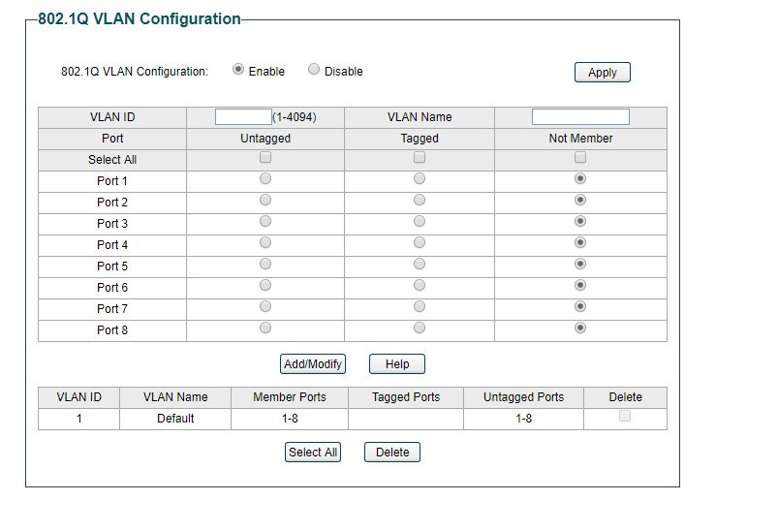Mark Port 7 as Tagged

tap(420, 306)
